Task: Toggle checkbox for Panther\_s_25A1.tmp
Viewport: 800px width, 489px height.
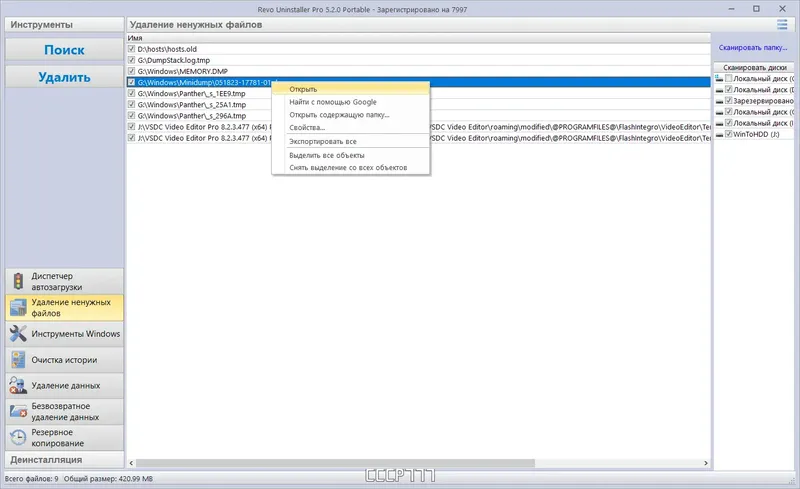Action: 131,104
